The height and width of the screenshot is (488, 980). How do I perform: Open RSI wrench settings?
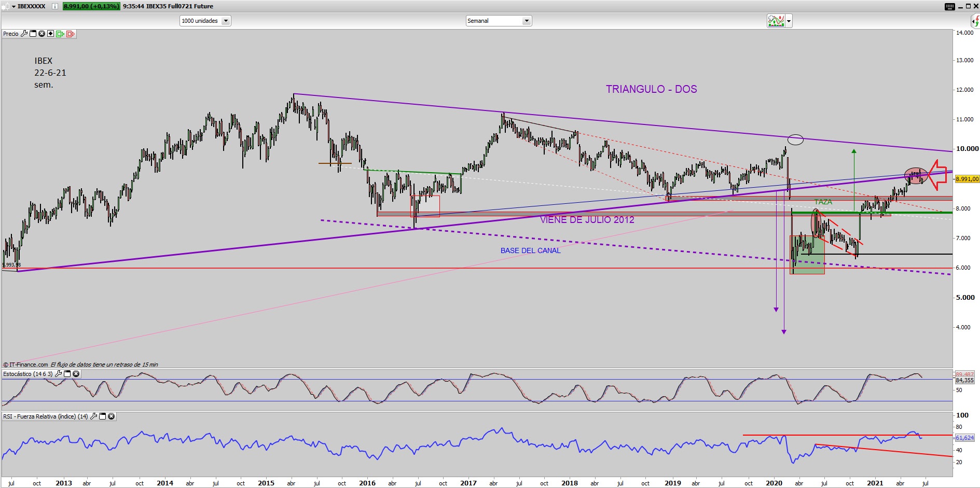click(93, 416)
